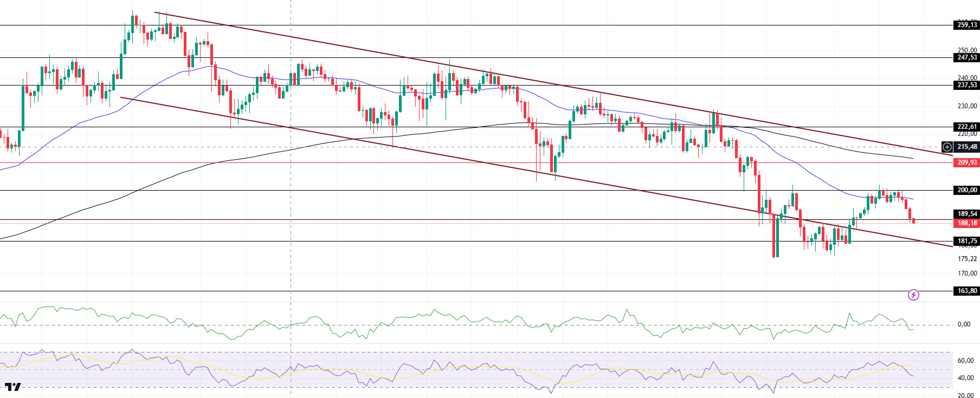Screen dimensions: 980x398
Task: Select the 222,61 price level label
Action: tap(966, 127)
